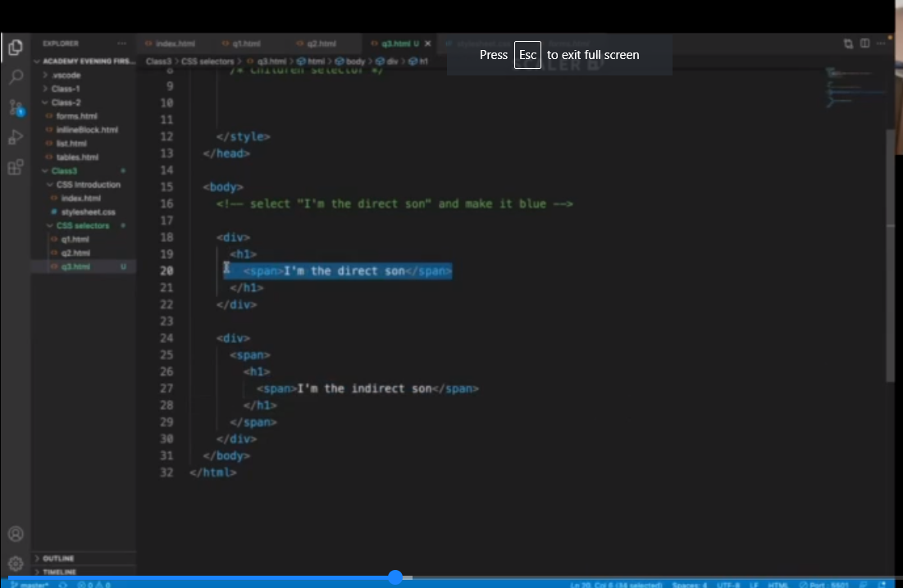The height and width of the screenshot is (588, 903).
Task: Expand the Class-1 folder
Action: click(x=66, y=89)
